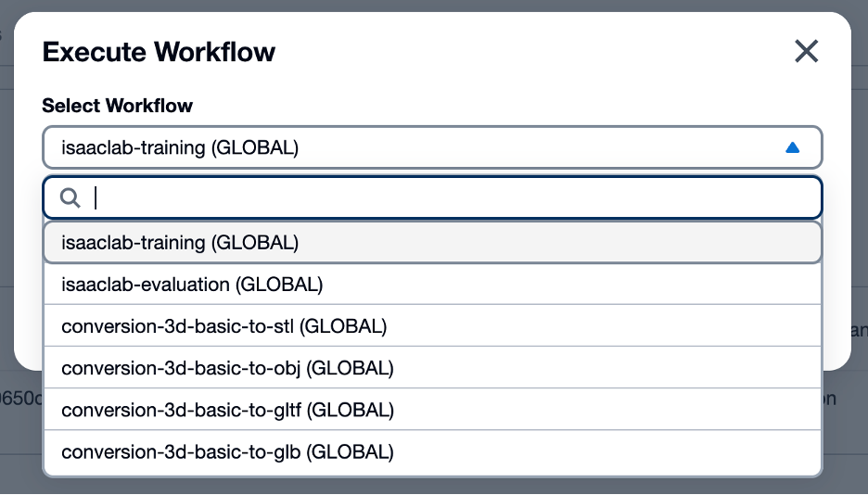Choose conversion-3d-basic-to-stl (GLOBAL) workflow

(x=432, y=326)
